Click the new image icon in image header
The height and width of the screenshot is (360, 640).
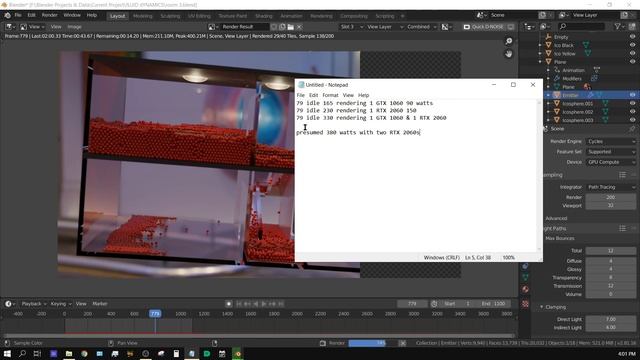[282, 27]
